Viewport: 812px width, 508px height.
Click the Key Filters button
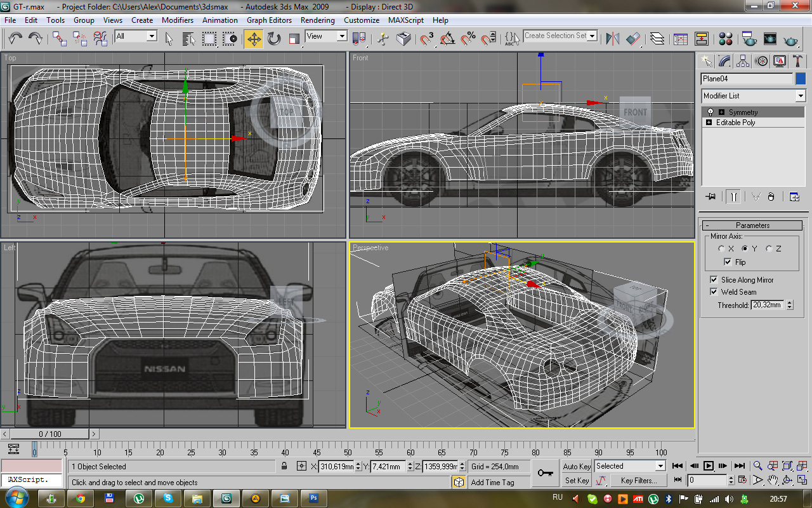(x=638, y=481)
